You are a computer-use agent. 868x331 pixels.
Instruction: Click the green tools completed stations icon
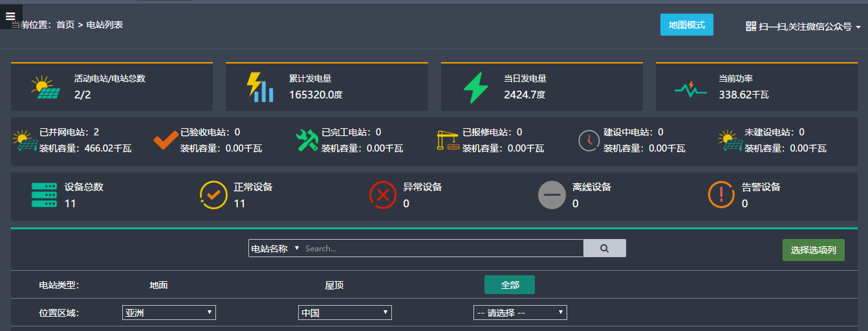click(x=307, y=140)
